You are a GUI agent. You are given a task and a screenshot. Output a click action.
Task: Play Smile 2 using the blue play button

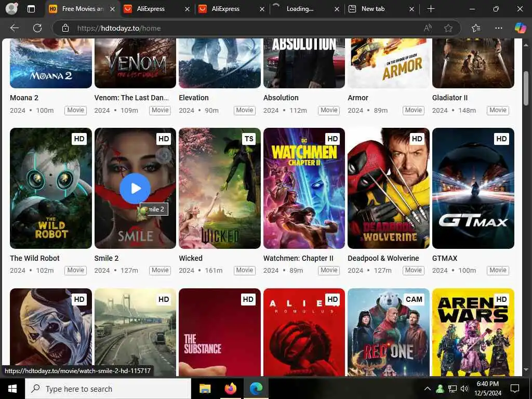coord(135,188)
